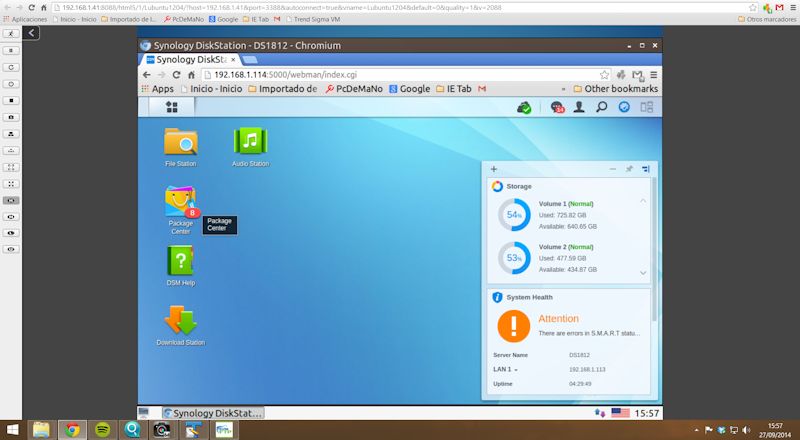Open DSM notifications with red badge

point(557,107)
